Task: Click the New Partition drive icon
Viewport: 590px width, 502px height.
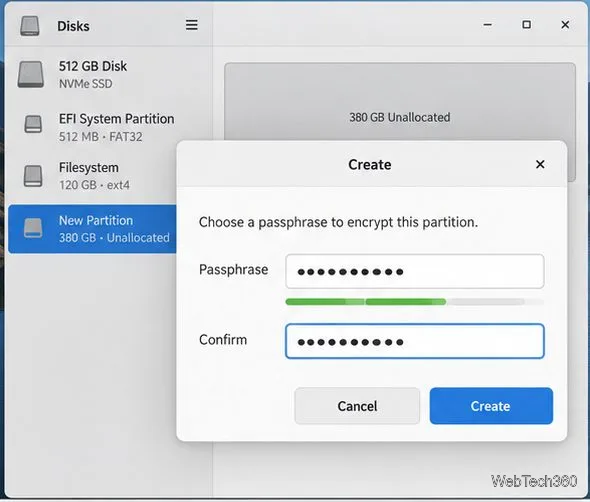Action: point(33,228)
